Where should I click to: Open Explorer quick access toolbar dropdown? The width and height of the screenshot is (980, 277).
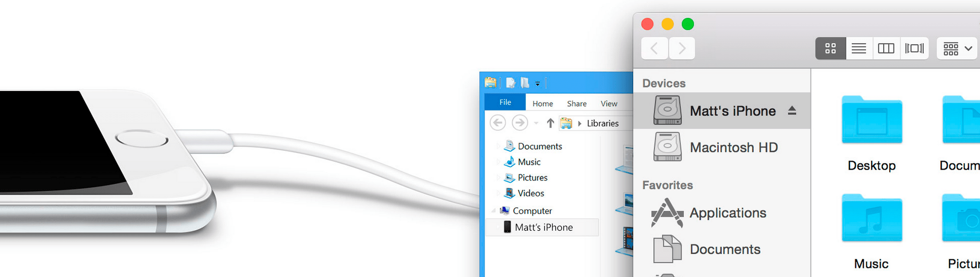538,84
